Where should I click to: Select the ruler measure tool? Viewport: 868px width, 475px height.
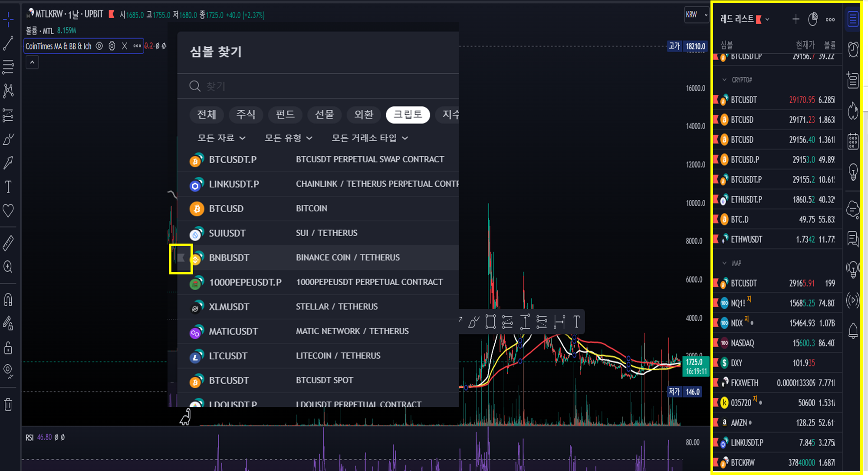8,243
